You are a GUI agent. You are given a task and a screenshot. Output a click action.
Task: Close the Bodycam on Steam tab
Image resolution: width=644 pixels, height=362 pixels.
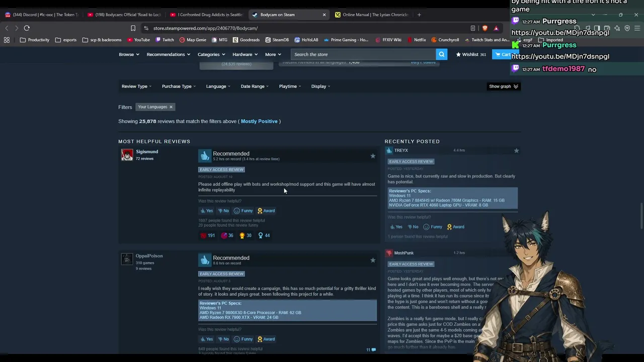pos(324,15)
